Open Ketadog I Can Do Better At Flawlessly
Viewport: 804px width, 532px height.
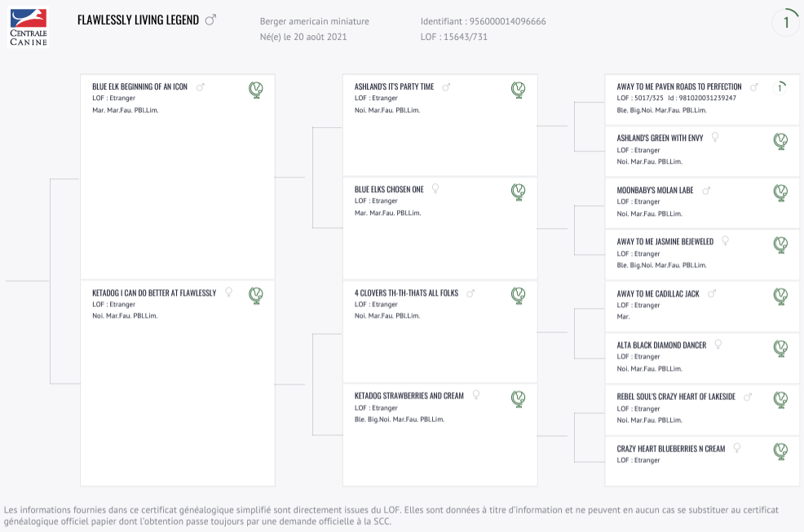154,293
